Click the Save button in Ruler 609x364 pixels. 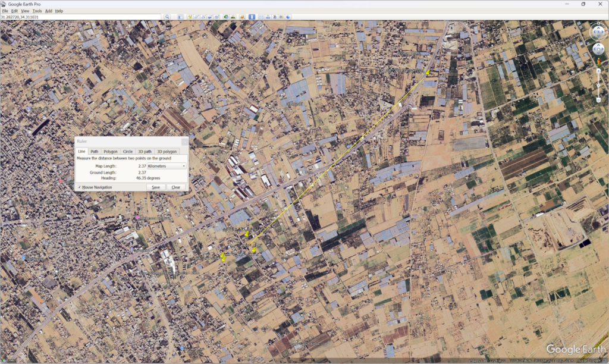(x=155, y=187)
